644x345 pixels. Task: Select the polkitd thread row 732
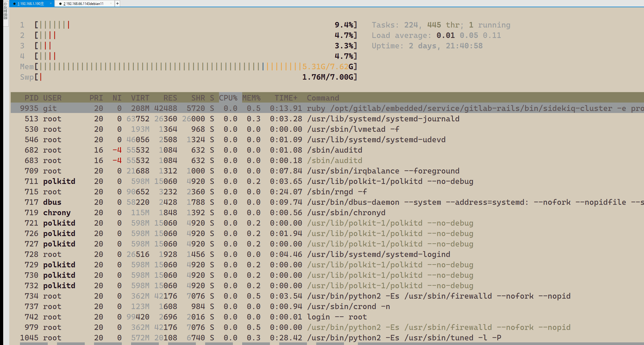[x=327, y=286]
